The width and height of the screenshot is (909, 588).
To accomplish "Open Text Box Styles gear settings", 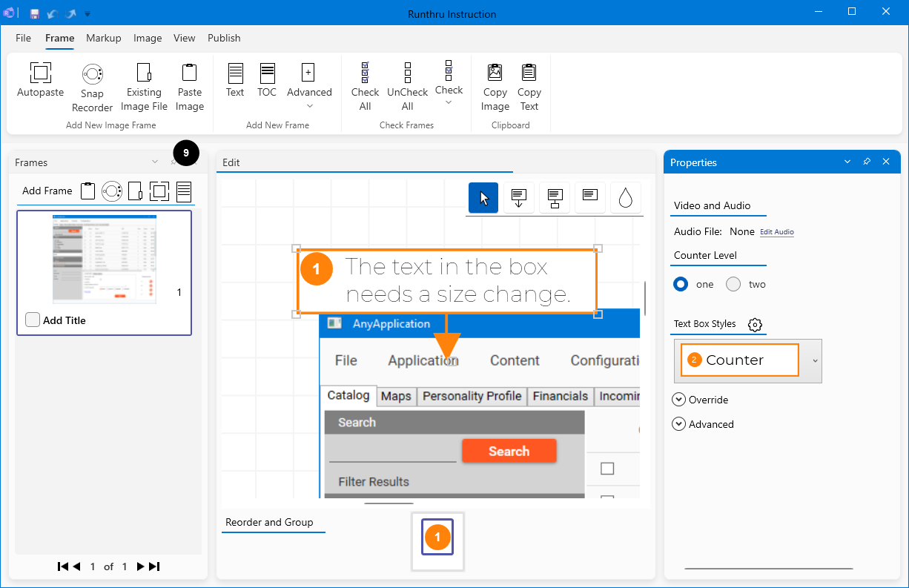I will 755,325.
